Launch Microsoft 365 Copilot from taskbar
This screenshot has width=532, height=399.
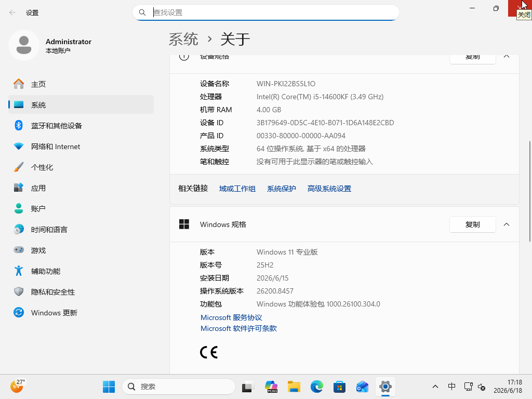coord(271,387)
